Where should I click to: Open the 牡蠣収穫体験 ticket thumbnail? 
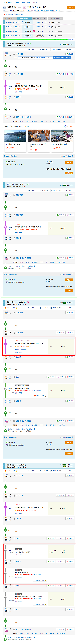point(62,136)
